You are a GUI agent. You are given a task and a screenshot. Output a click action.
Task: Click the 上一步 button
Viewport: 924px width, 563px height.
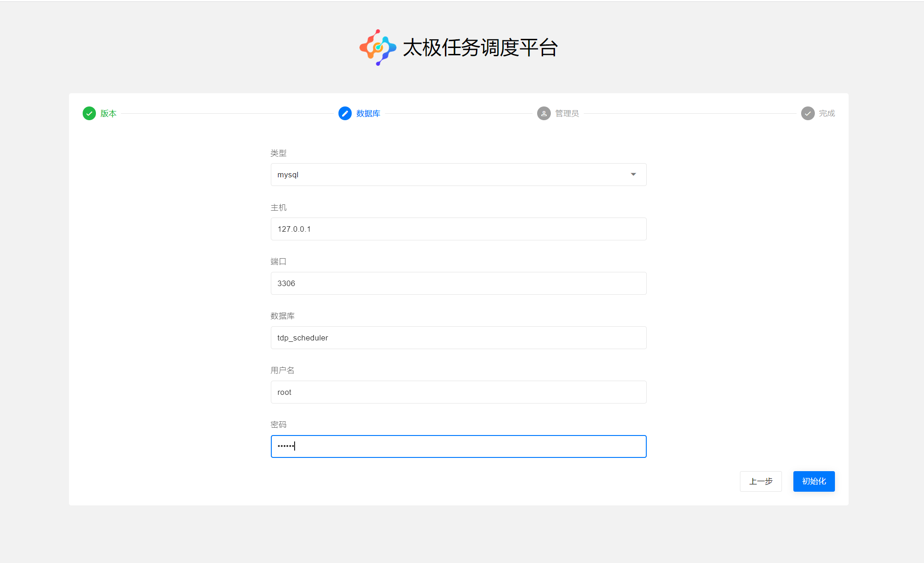coord(761,481)
